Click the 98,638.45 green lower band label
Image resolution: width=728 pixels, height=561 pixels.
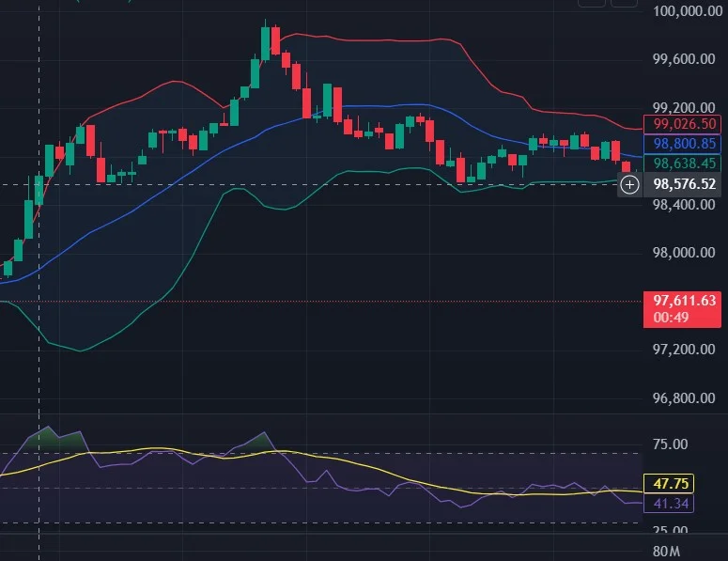682,163
